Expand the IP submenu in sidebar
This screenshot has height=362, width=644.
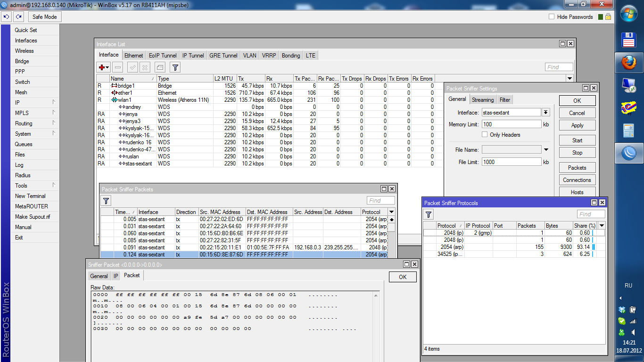[x=54, y=102]
